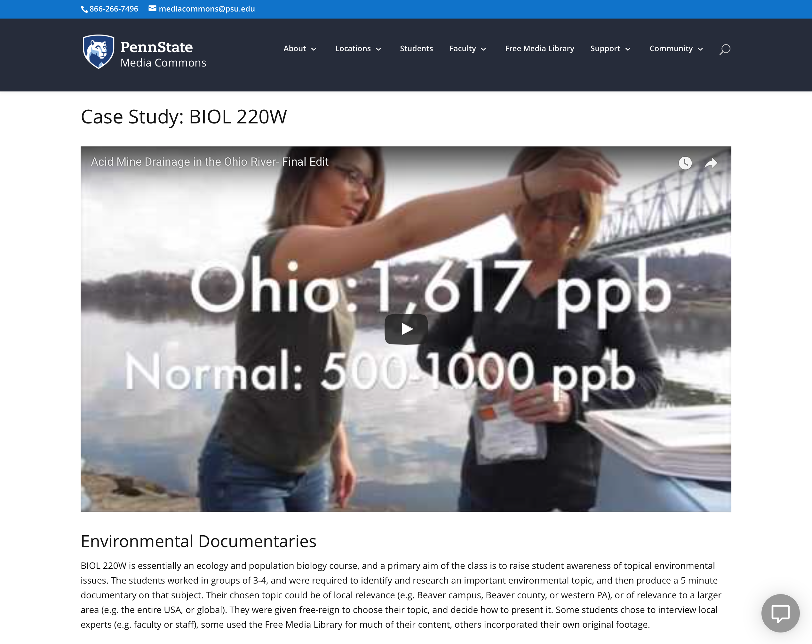Click the paragraph beginning "BIOL 220W is essentially"
Image resolution: width=812 pixels, height=644 pixels.
tap(401, 595)
